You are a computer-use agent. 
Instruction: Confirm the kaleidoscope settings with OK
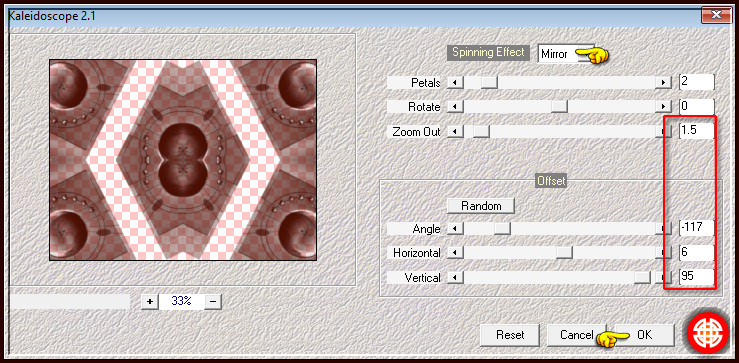click(644, 335)
